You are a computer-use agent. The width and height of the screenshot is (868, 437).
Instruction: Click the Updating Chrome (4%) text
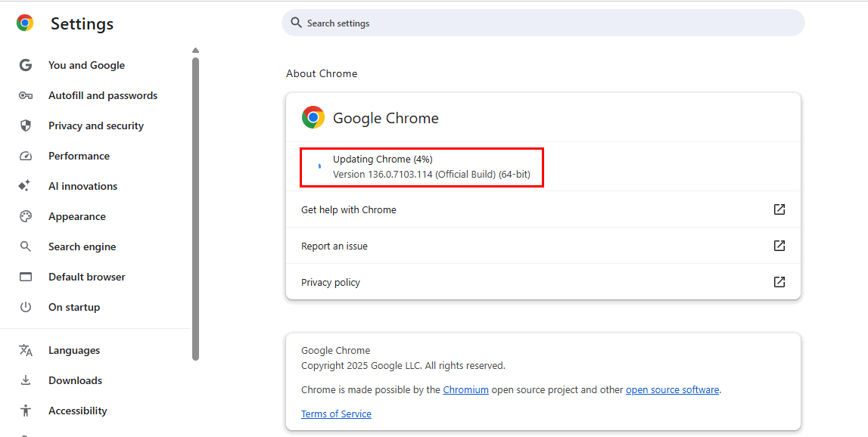tap(382, 160)
